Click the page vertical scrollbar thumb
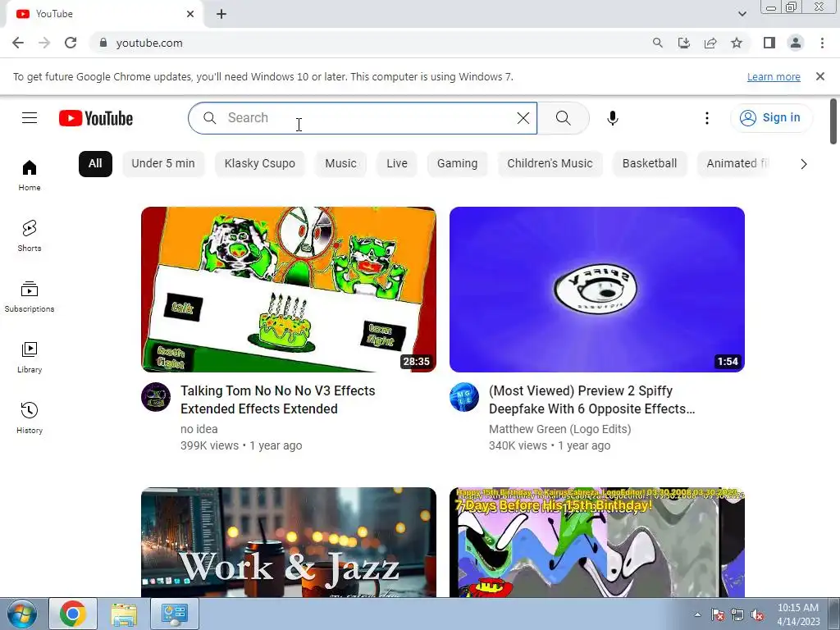 pyautogui.click(x=833, y=121)
